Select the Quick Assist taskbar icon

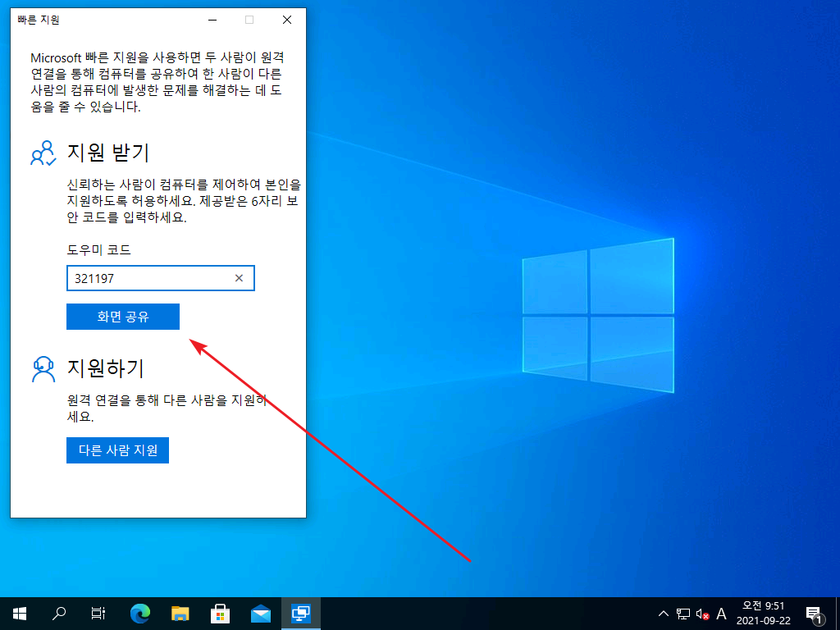coord(300,614)
